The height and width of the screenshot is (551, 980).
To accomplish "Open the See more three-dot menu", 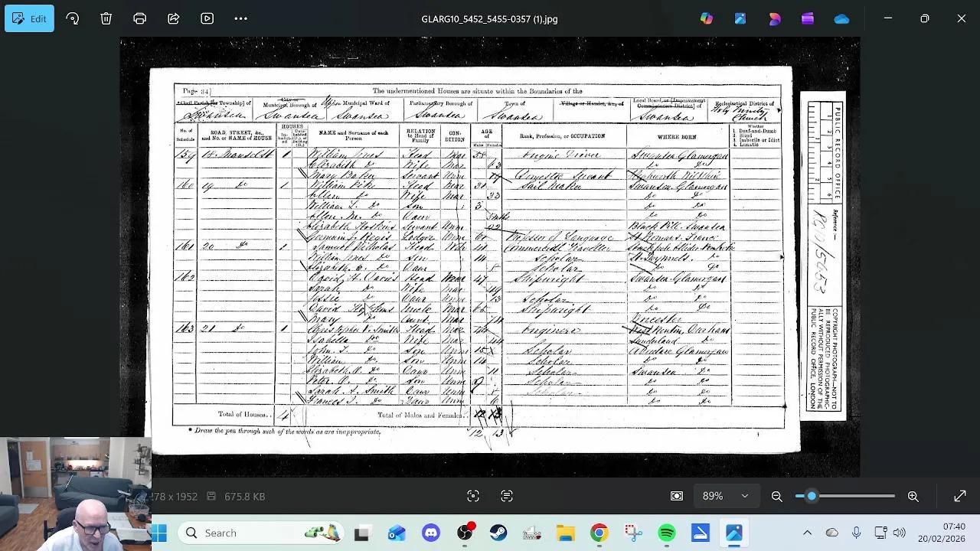I will (241, 18).
